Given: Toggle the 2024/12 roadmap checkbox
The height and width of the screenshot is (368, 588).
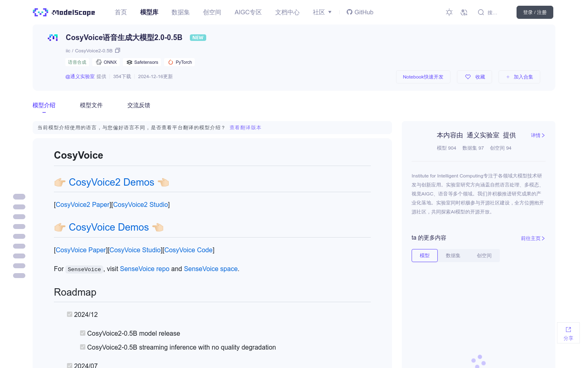Looking at the screenshot, I should tap(69, 314).
